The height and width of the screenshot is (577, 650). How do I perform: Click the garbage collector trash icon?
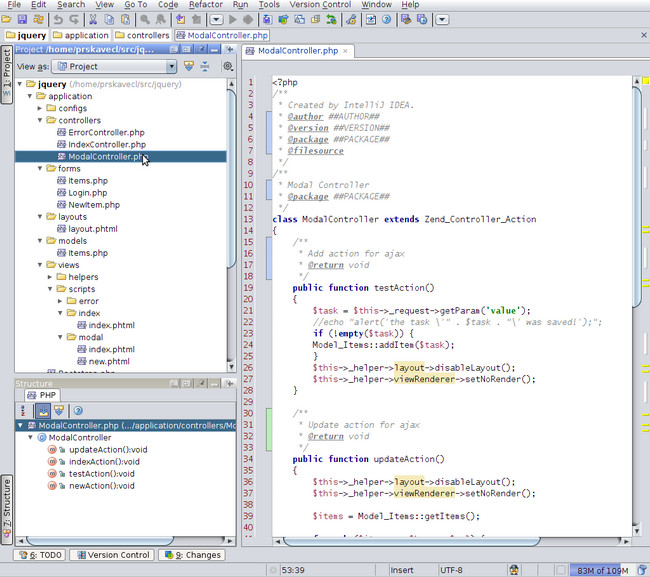click(640, 570)
